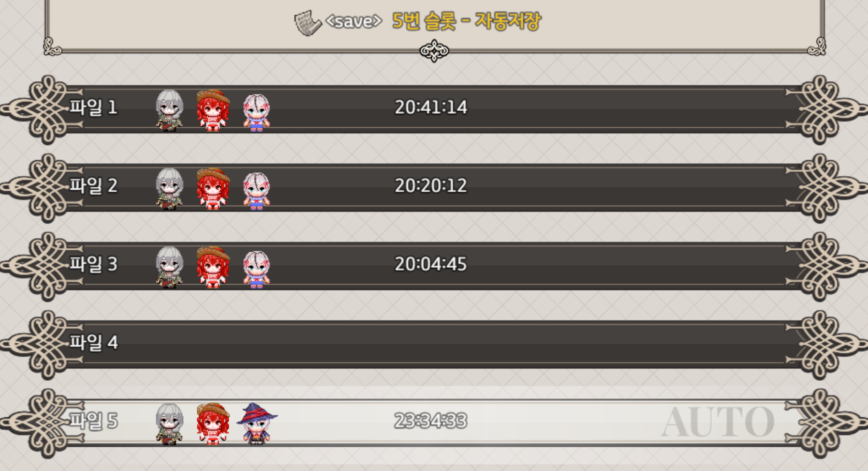868x471 pixels.
Task: Click the red-haired character in 파일 5
Action: (213, 424)
